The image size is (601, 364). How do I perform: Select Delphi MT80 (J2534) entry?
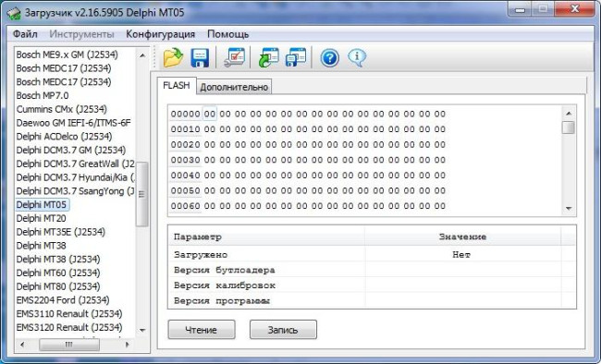[58, 286]
